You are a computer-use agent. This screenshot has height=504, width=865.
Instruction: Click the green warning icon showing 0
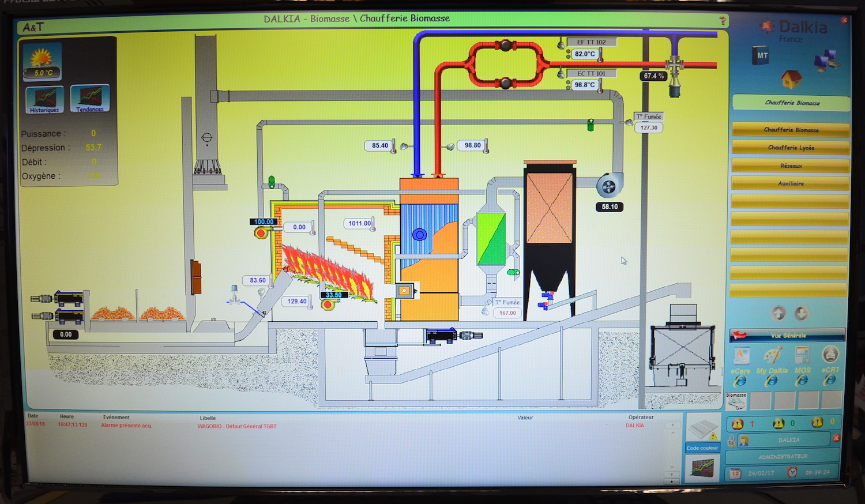pos(778,424)
